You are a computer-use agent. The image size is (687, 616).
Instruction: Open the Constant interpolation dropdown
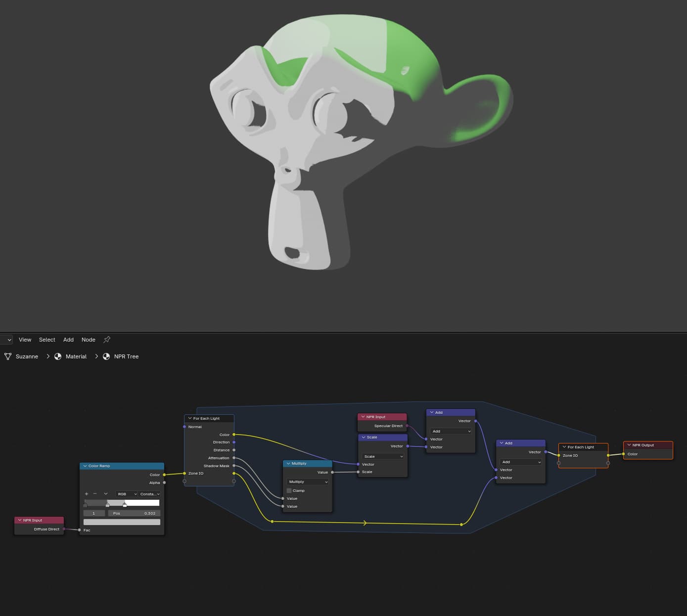click(150, 494)
